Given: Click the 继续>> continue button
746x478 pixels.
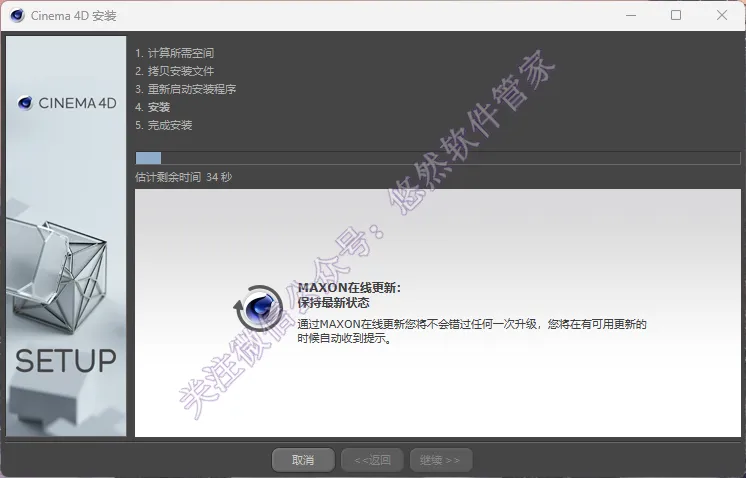Looking at the screenshot, I should (x=441, y=460).
